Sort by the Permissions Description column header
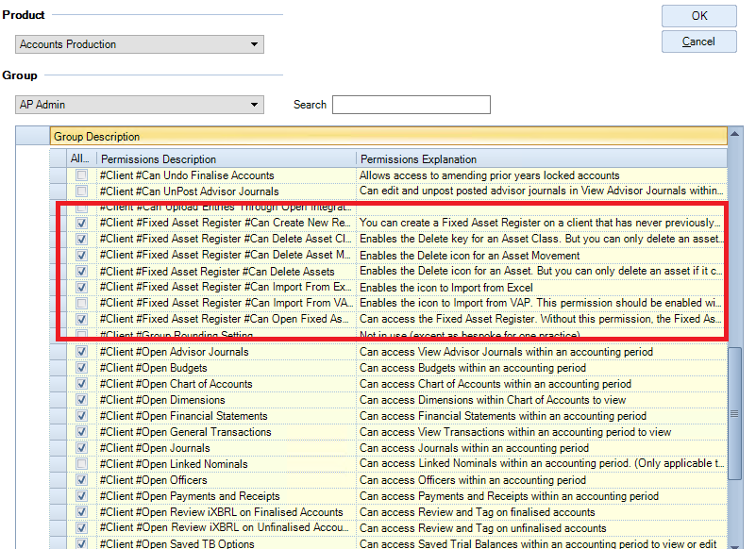 [227, 159]
